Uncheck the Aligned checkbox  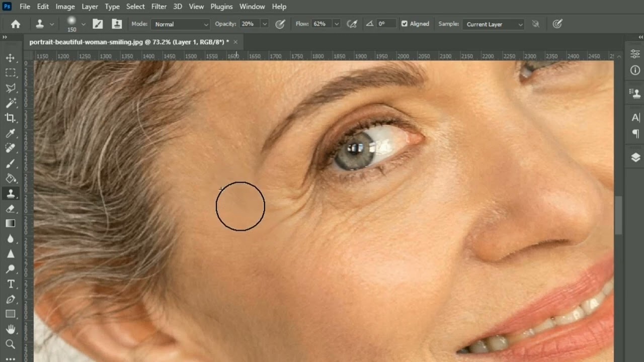tap(404, 24)
